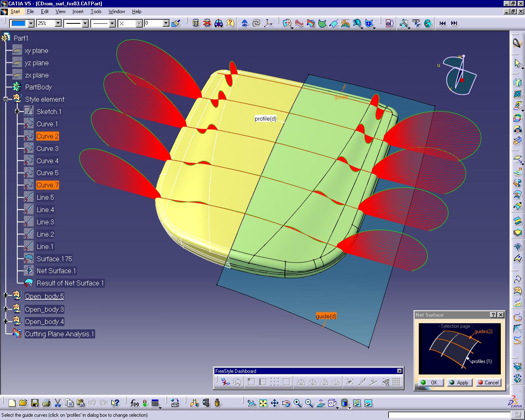
Task: Select Result of Net Surface.1 tree item
Action: click(70, 283)
